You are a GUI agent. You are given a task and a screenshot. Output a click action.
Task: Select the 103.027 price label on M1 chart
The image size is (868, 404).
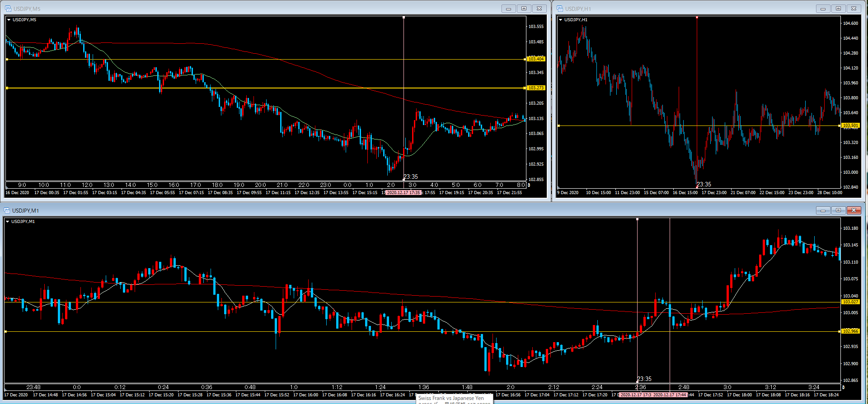coord(850,302)
